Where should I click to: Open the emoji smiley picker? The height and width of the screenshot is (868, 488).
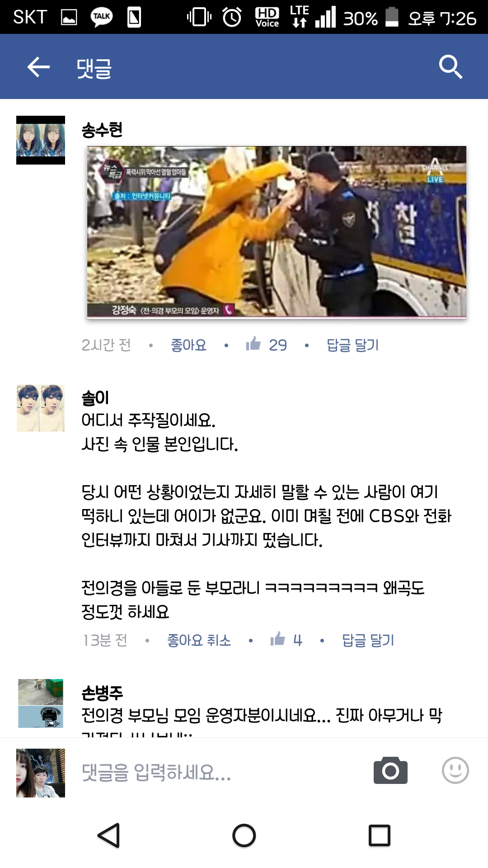(x=455, y=770)
